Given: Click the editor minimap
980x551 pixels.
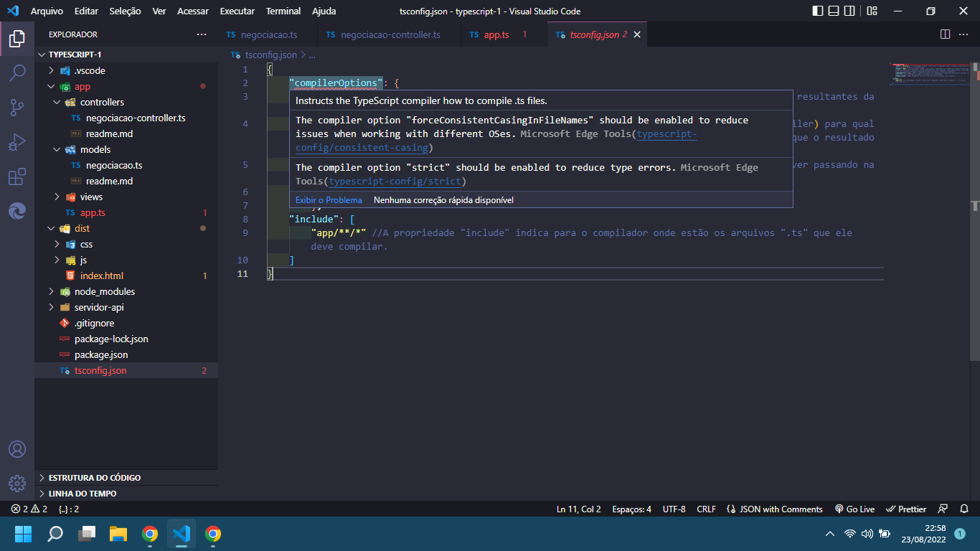Looking at the screenshot, I should pyautogui.click(x=928, y=73).
